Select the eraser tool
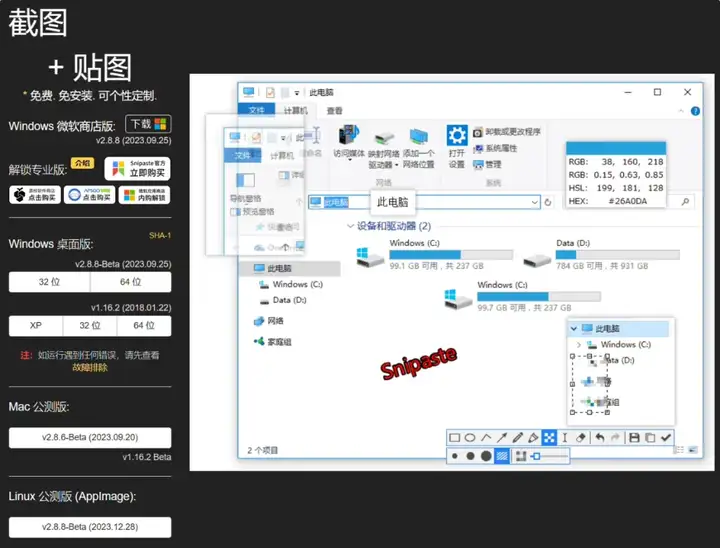Image resolution: width=720 pixels, height=548 pixels. (x=580, y=438)
